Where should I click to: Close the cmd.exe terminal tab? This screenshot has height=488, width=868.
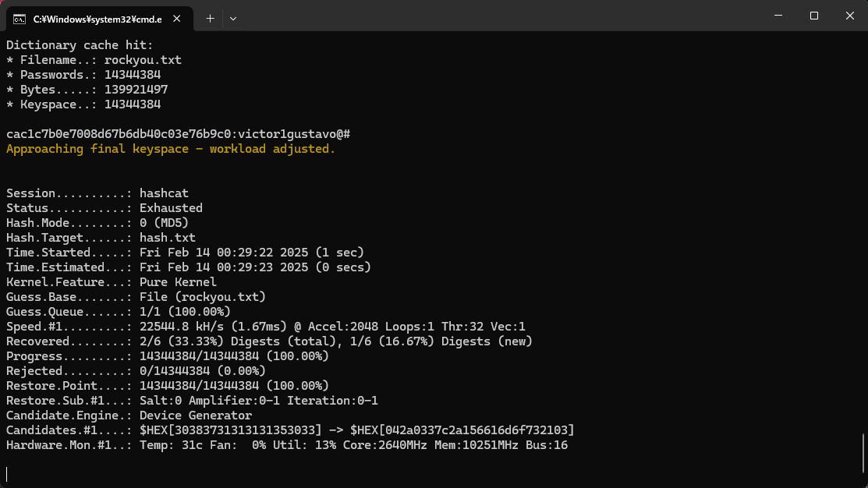[179, 18]
